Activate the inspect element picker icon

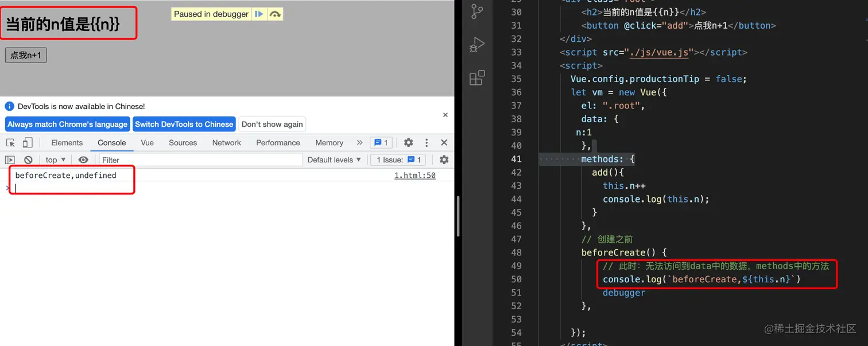(x=10, y=142)
